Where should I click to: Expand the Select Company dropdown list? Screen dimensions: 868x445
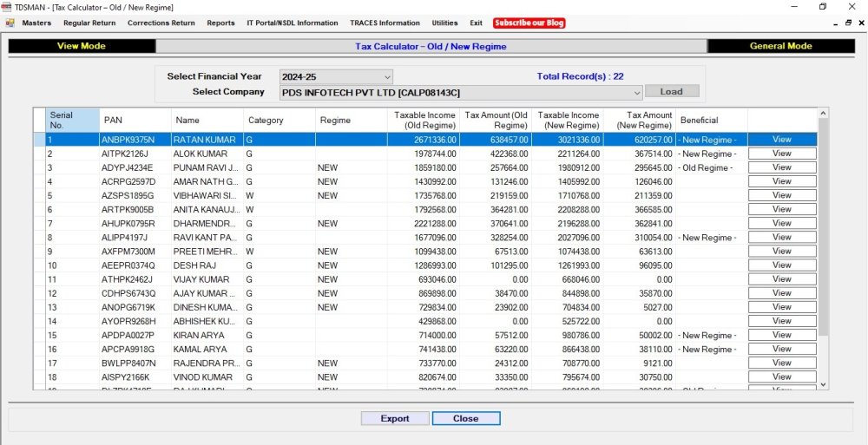coord(636,92)
